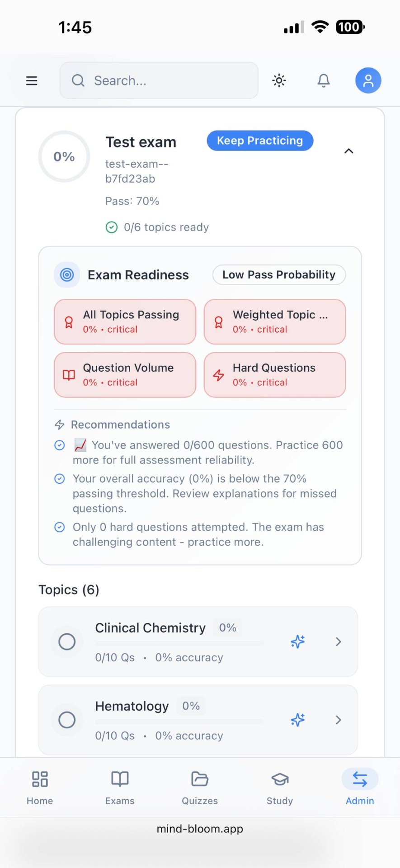
Task: Collapse the Test exam card chevron
Action: click(349, 151)
